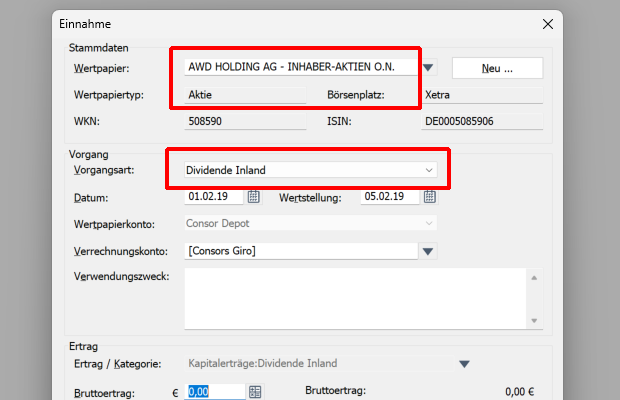Screen dimensions: 620x400
Task: Open the calendar picker beside Datum field
Action: tap(253, 196)
